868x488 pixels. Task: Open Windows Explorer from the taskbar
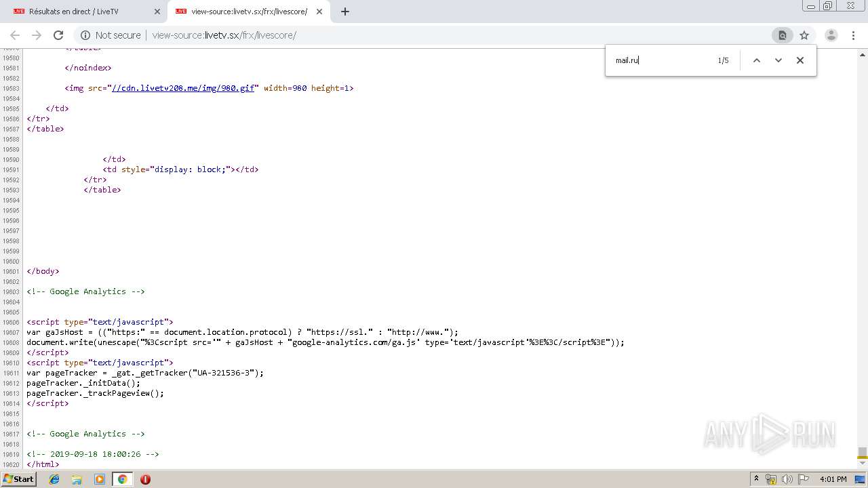pyautogui.click(x=77, y=479)
